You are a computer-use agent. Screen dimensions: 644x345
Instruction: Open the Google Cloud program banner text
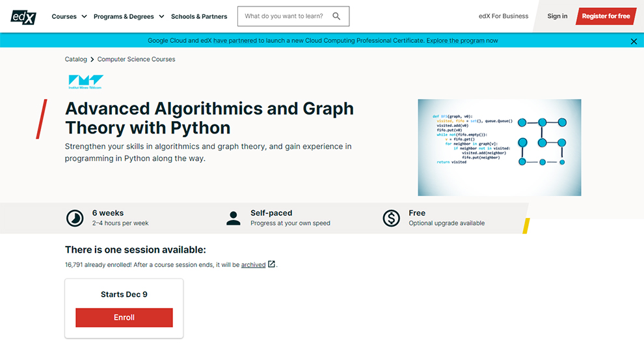coord(323,41)
